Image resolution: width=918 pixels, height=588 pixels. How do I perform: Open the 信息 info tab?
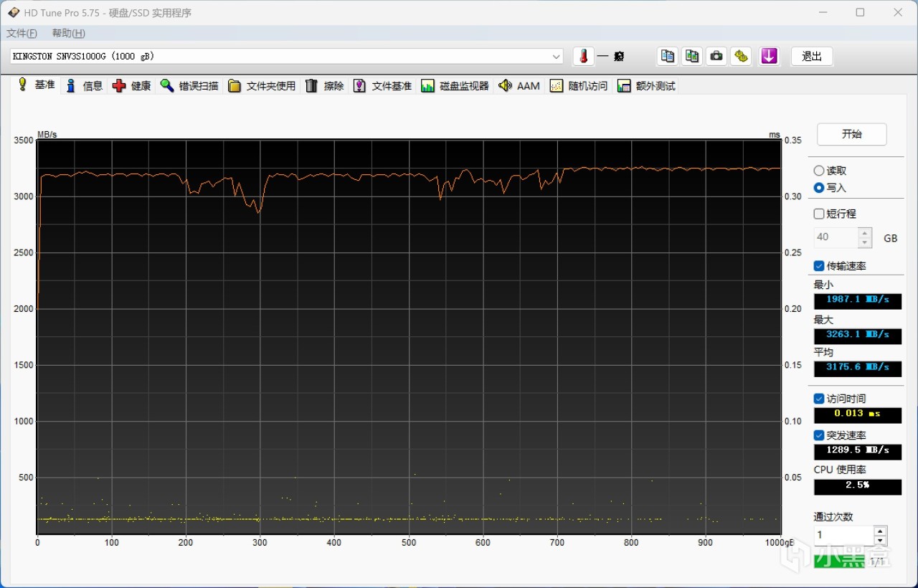tap(85, 86)
